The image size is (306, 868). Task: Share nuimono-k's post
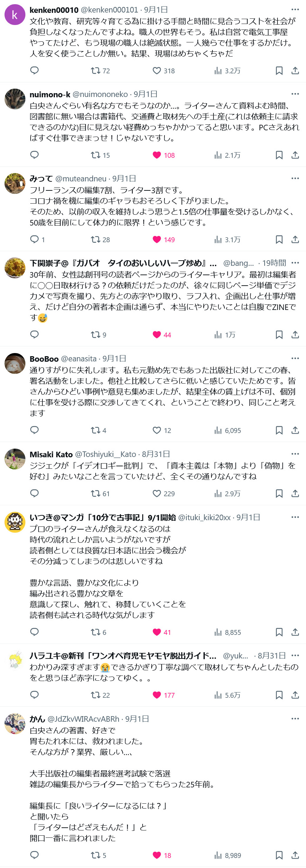[x=295, y=155]
